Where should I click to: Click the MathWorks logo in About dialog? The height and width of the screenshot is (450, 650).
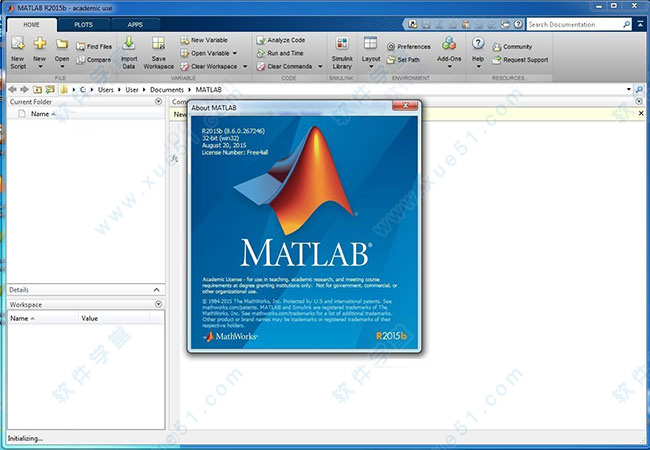[x=231, y=336]
